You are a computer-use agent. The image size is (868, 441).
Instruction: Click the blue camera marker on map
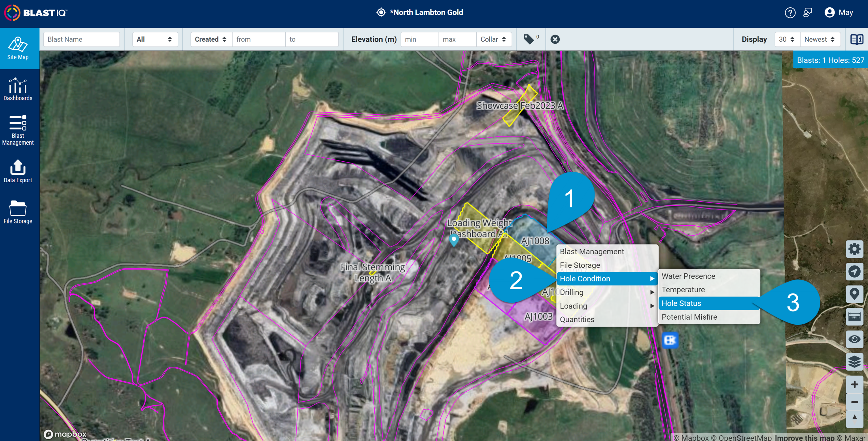pyautogui.click(x=670, y=340)
